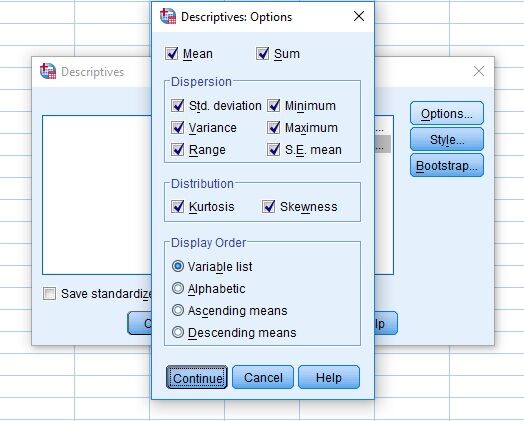The image size is (524, 421).
Task: Uncheck the Minimum checkbox
Action: [x=274, y=106]
